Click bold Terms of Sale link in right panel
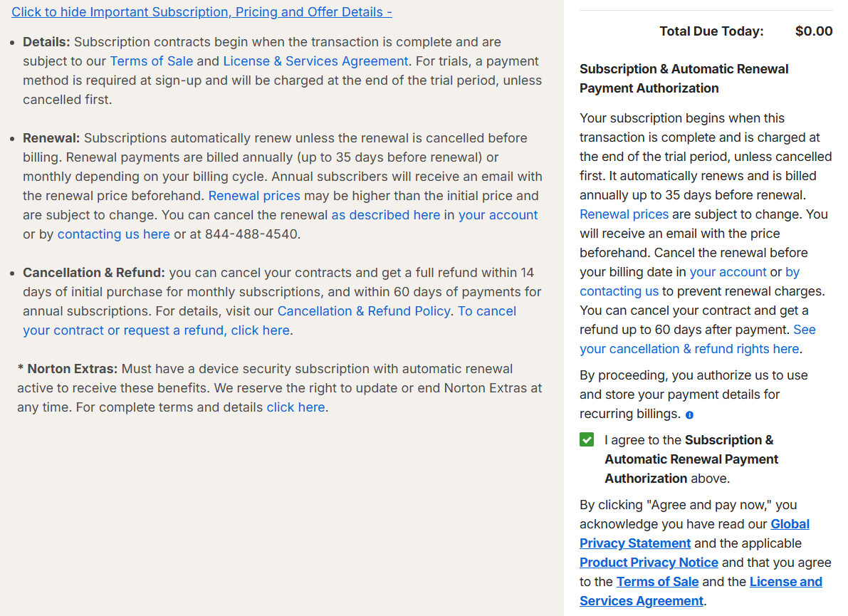This screenshot has width=848, height=616. coord(657,582)
